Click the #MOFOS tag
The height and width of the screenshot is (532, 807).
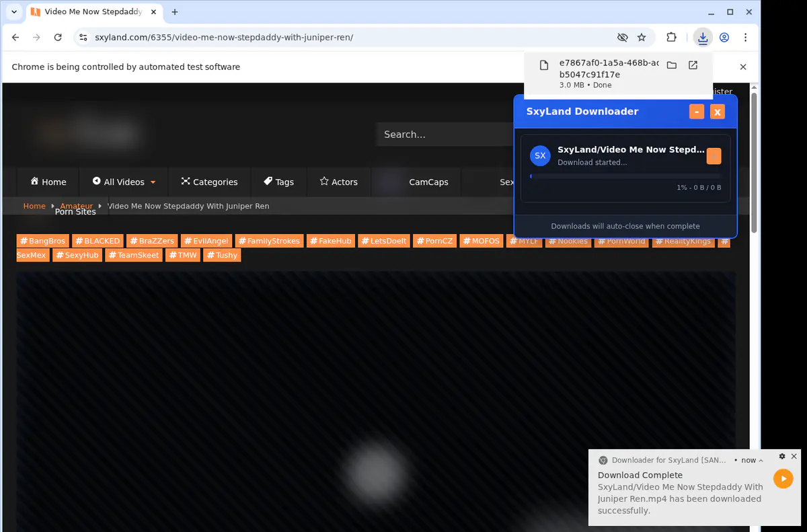[482, 241]
